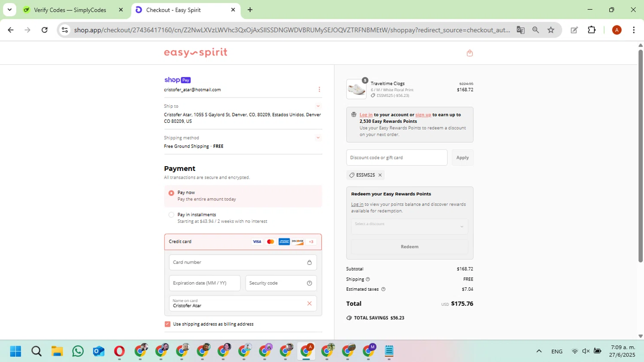Reload the checkout page
Viewport: 644px width, 362px height.
(44, 30)
